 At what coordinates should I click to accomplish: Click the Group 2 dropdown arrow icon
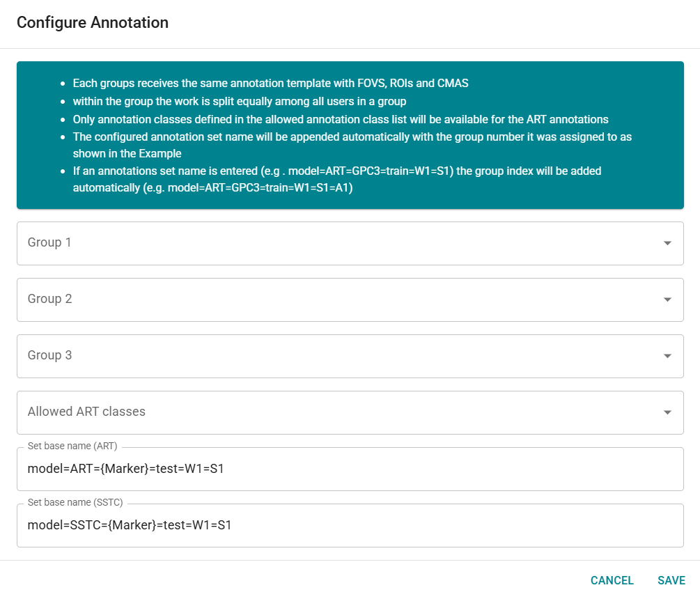[x=667, y=299]
